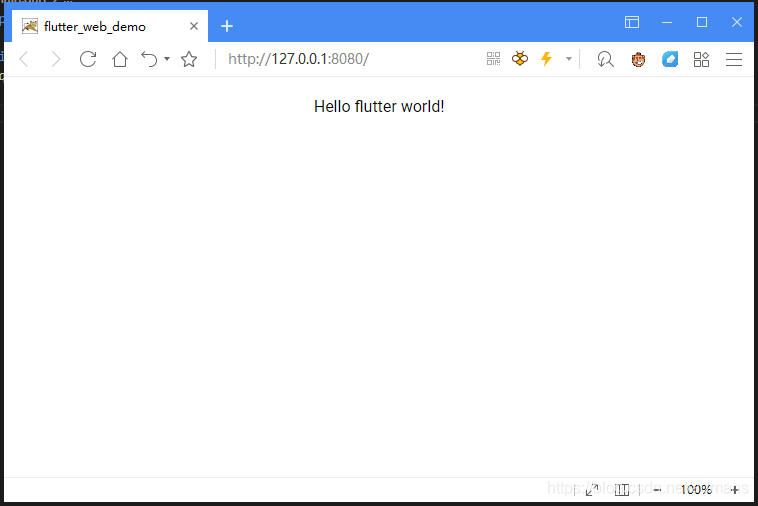758x506 pixels.
Task: Toggle the lightning speed mode icon
Action: 547,59
